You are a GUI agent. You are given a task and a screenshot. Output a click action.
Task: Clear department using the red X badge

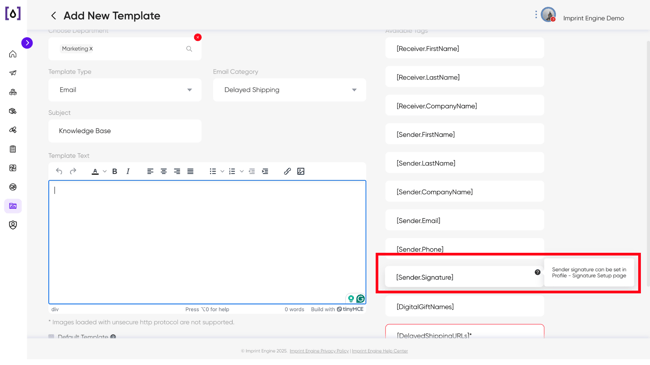(198, 37)
